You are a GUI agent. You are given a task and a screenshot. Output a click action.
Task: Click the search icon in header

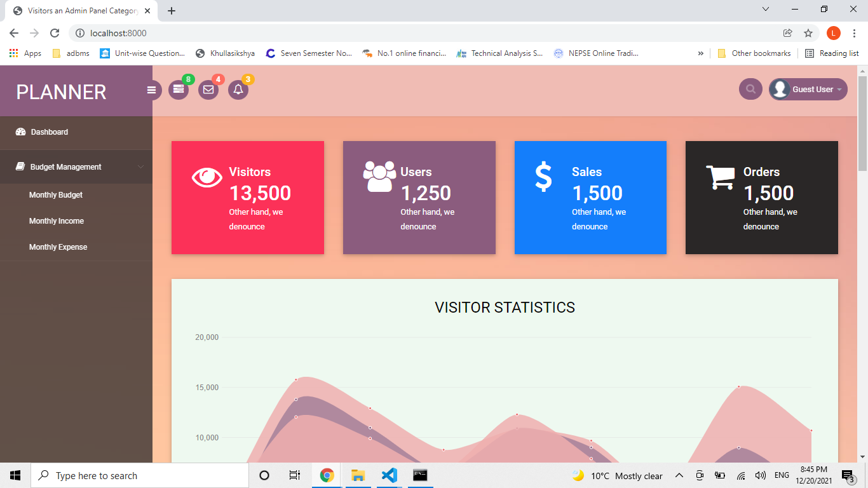pos(750,90)
